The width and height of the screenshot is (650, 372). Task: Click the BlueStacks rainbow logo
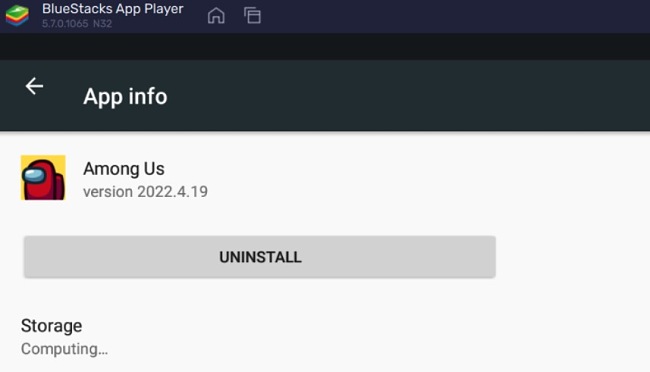point(17,15)
